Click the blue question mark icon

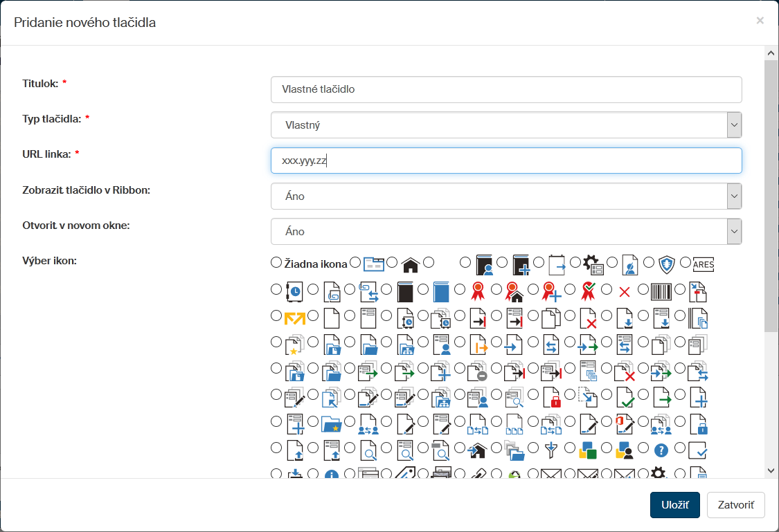point(661,450)
